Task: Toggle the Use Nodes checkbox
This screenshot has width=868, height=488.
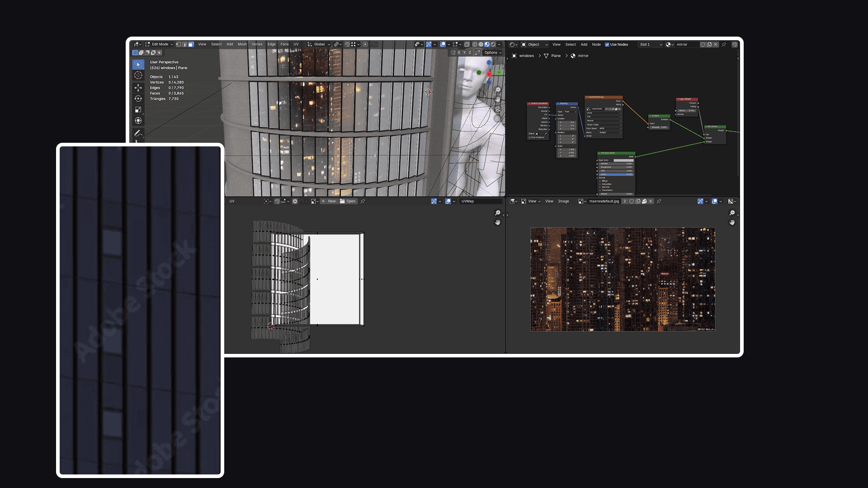Action: 607,44
